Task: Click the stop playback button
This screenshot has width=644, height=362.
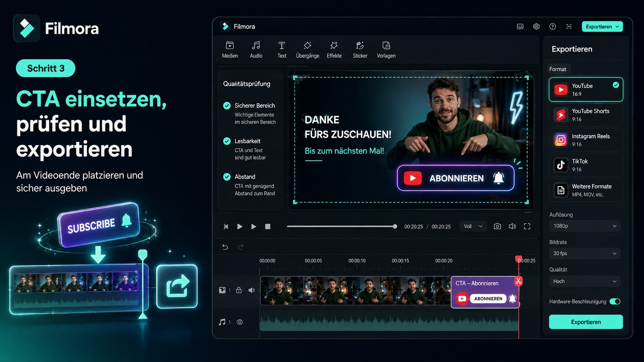Action: (268, 227)
